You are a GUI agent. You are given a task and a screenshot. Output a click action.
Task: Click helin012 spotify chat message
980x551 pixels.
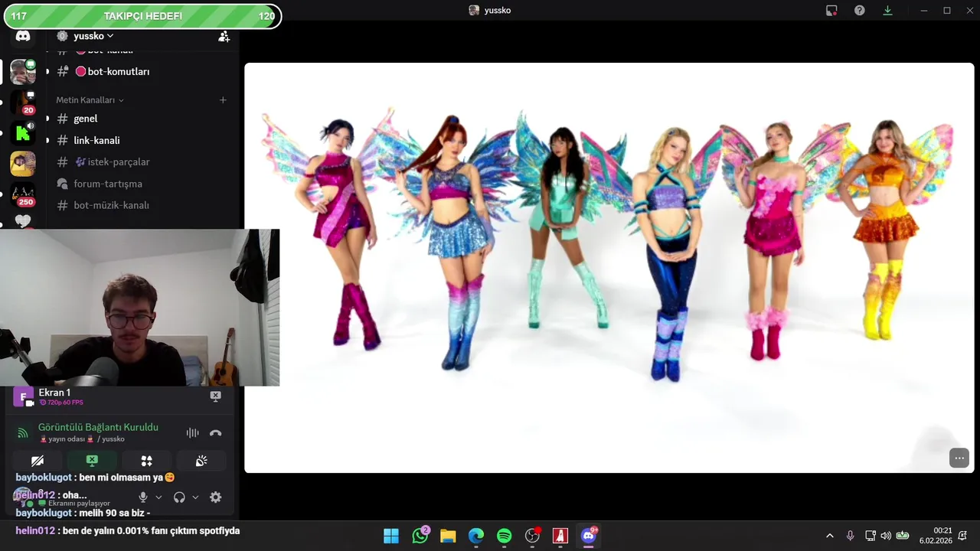click(x=128, y=531)
